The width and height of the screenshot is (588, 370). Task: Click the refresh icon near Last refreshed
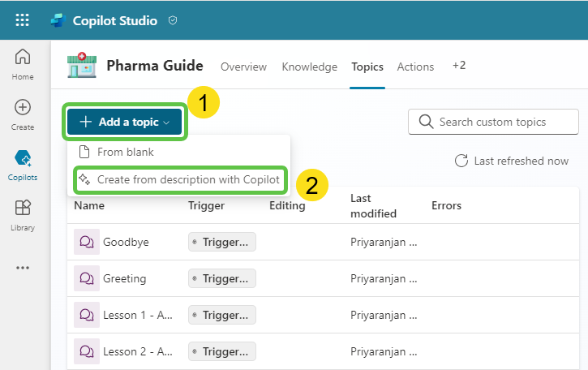click(461, 161)
